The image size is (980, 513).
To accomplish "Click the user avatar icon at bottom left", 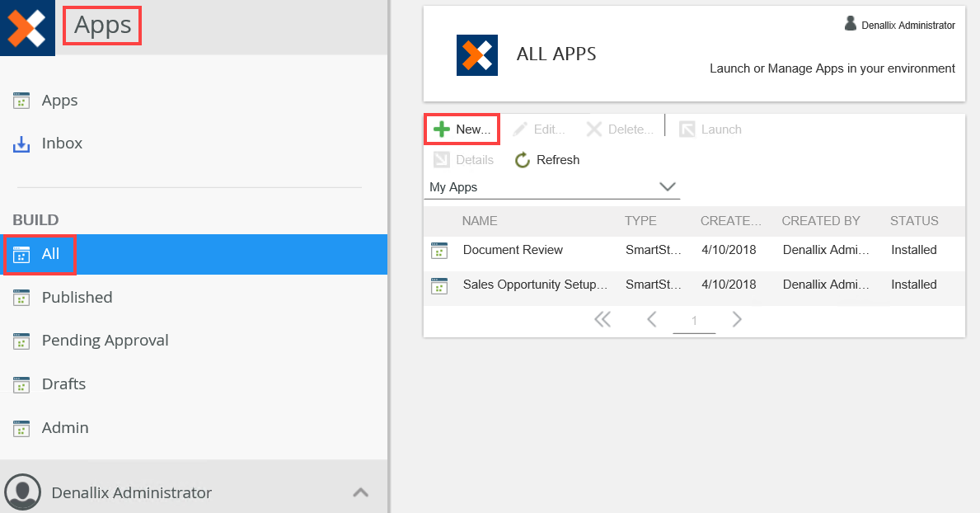I will click(22, 492).
